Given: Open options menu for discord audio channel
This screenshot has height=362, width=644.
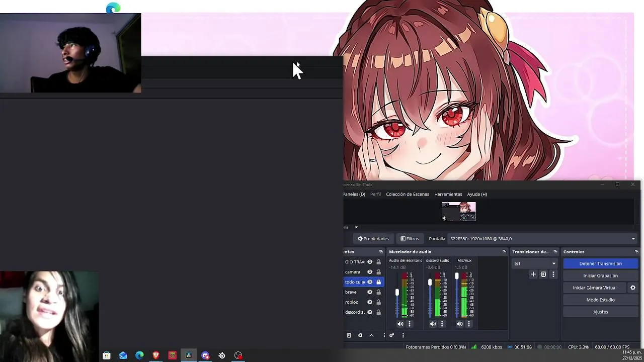Looking at the screenshot, I should [442, 324].
